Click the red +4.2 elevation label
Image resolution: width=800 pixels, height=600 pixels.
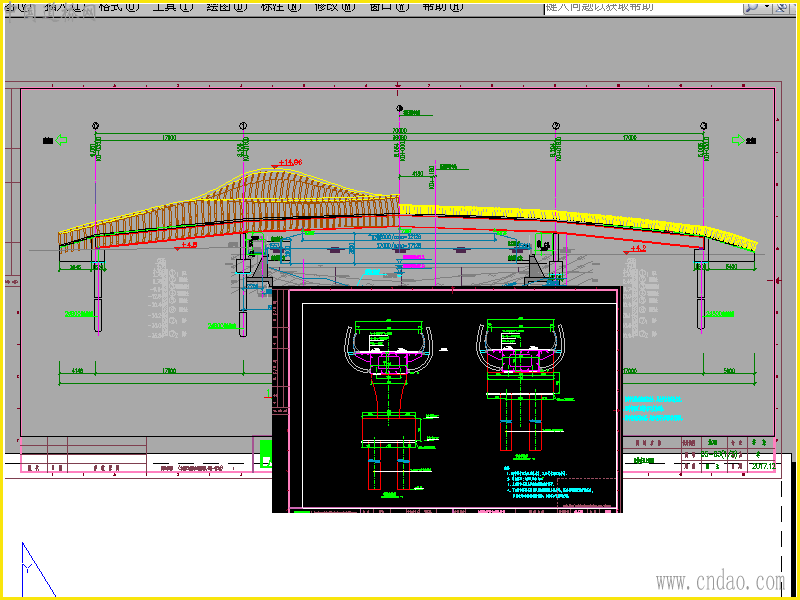coord(638,248)
